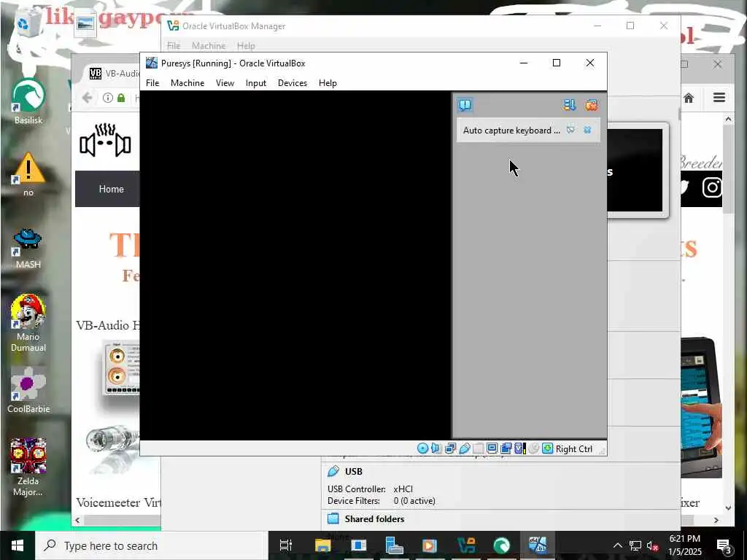Open Machine menu in VirtualBox Manager window
The height and width of the screenshot is (560, 747).
point(209,46)
